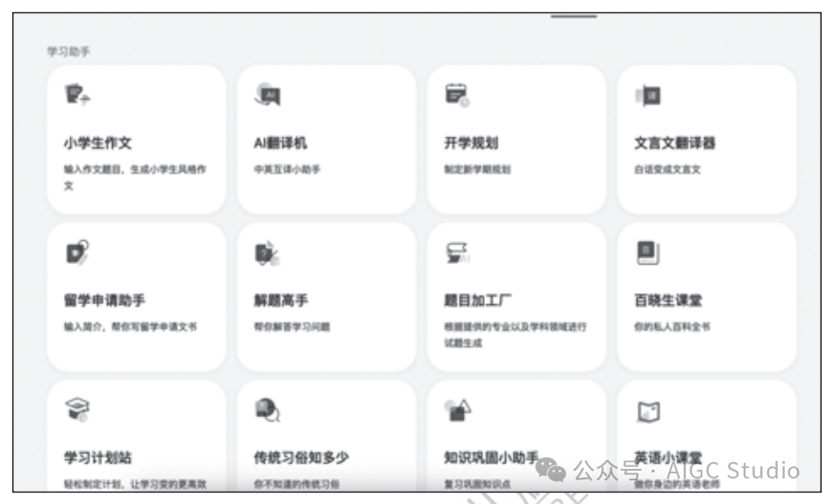Click the AI翻译机 translator icon

point(268,95)
